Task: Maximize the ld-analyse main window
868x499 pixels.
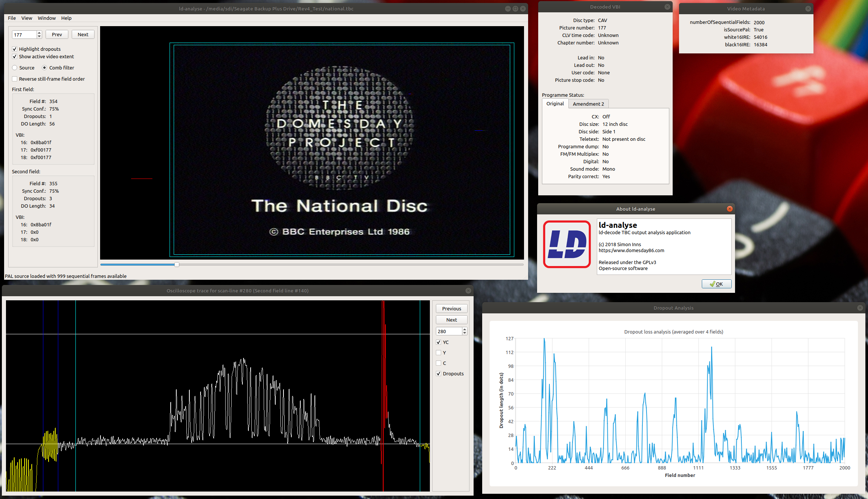Action: pyautogui.click(x=515, y=9)
